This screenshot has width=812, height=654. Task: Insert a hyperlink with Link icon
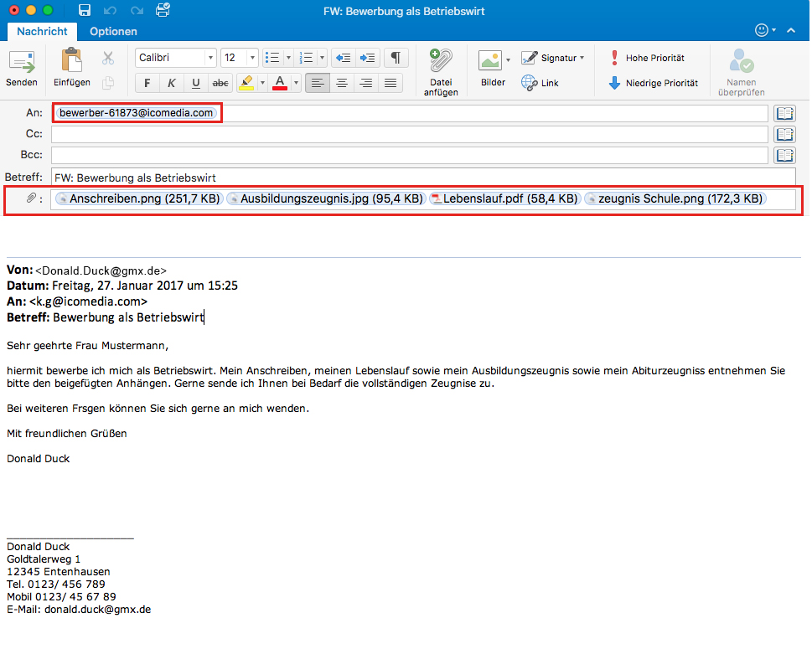click(x=530, y=83)
